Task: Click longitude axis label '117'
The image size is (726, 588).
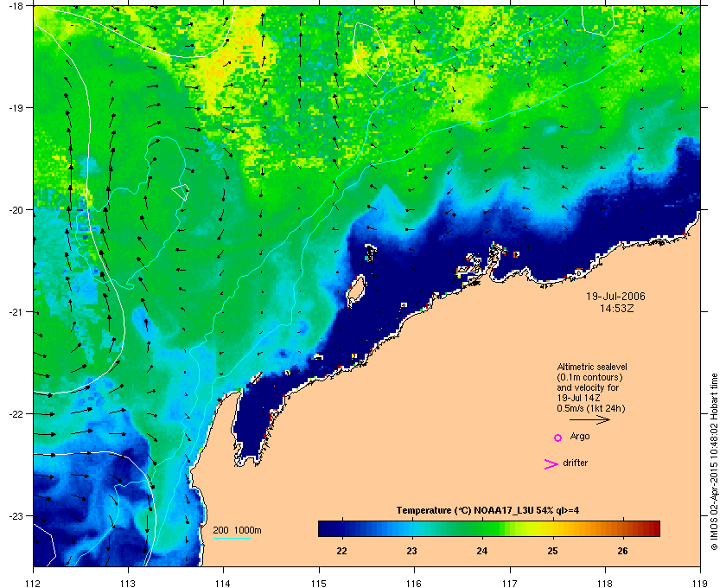Action: click(509, 583)
